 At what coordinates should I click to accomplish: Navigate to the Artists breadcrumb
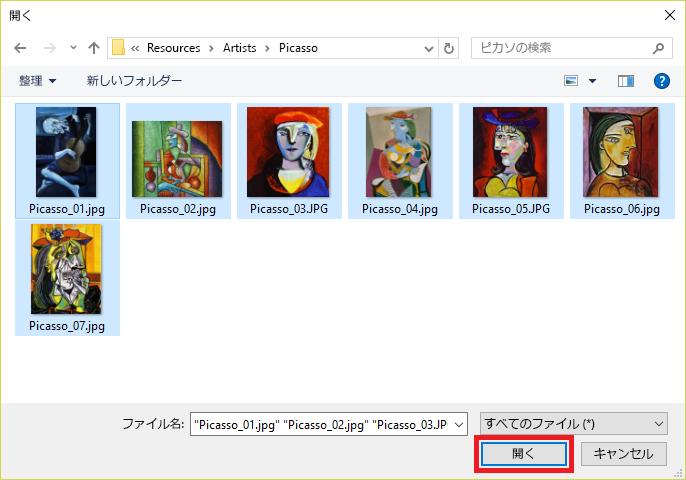pyautogui.click(x=239, y=48)
